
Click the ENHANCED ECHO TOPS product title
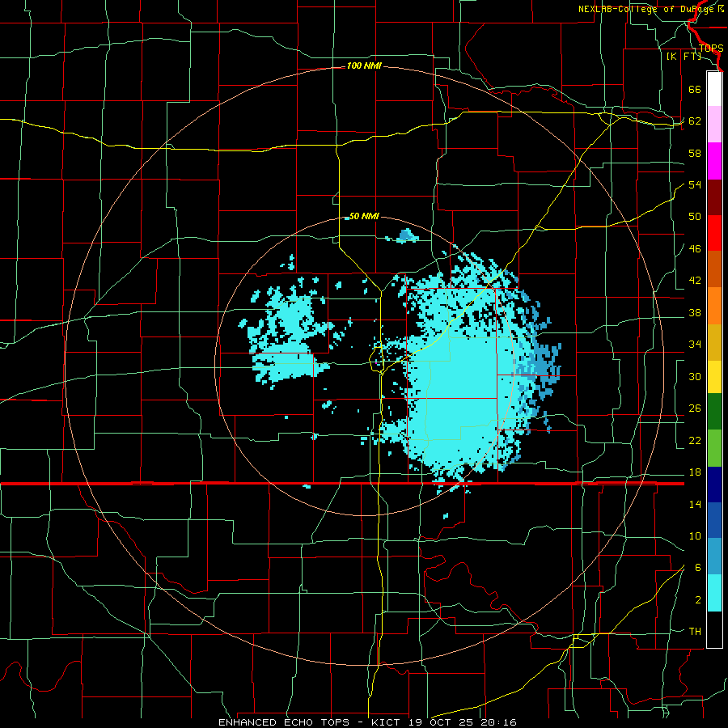pos(284,722)
